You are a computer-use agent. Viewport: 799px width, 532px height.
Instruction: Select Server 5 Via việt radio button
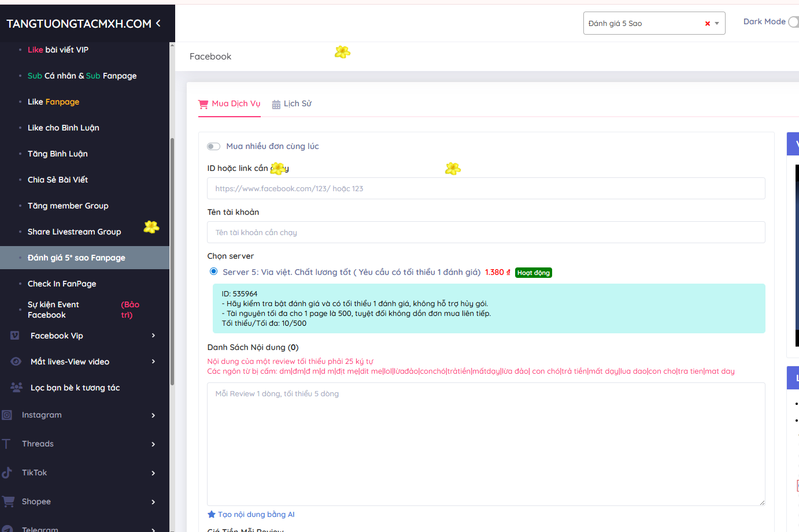click(x=214, y=271)
